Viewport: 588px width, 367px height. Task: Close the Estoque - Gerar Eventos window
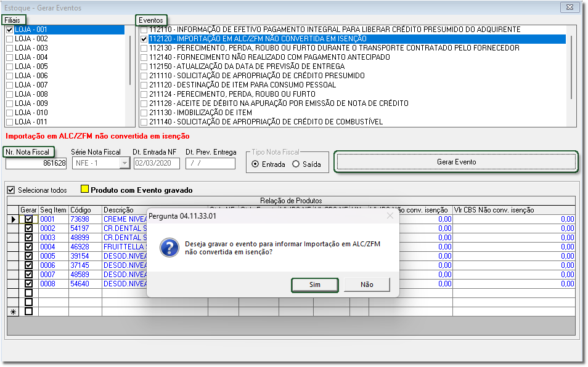(x=570, y=7)
